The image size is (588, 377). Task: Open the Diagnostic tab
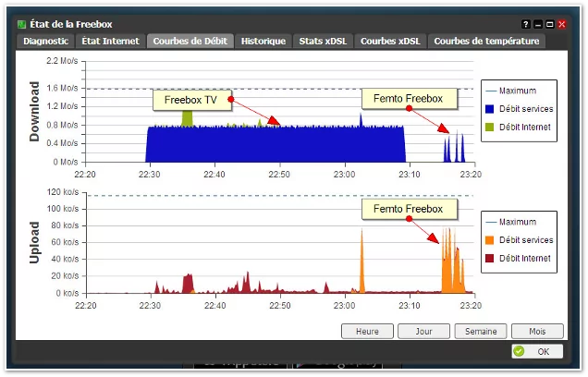tap(45, 41)
